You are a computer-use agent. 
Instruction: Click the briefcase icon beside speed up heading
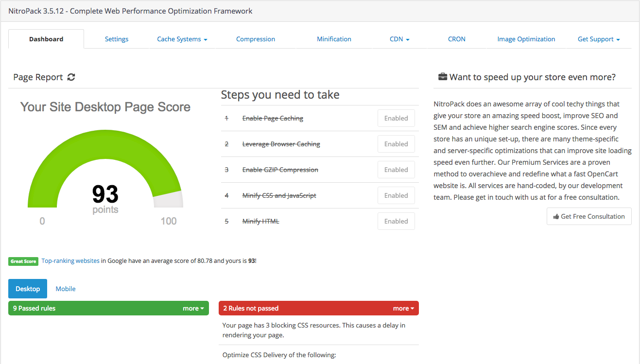click(443, 77)
